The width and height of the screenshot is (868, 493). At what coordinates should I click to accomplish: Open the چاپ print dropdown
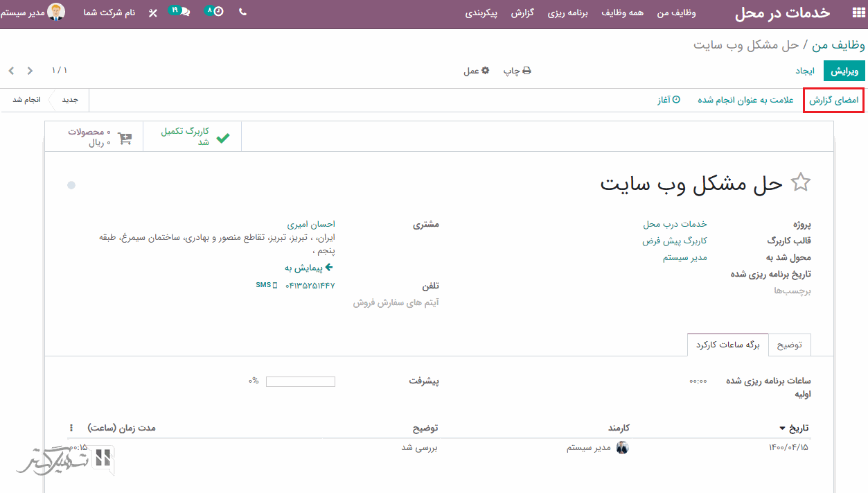517,71
